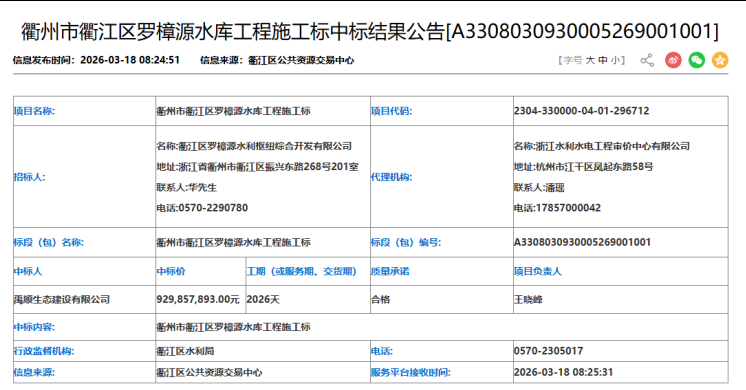The image size is (746, 390).
Task: Click the bottom 信息来源 label
Action: click(34, 372)
